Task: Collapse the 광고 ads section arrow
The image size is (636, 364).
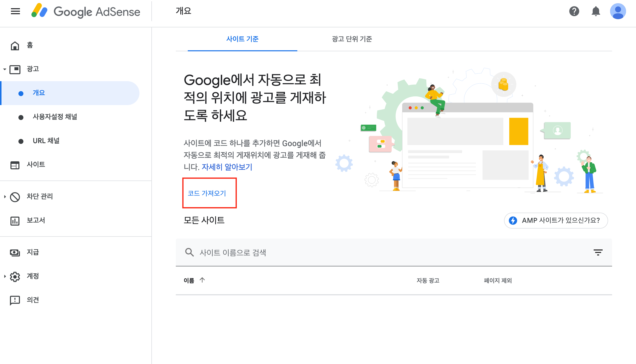Action: 5,69
